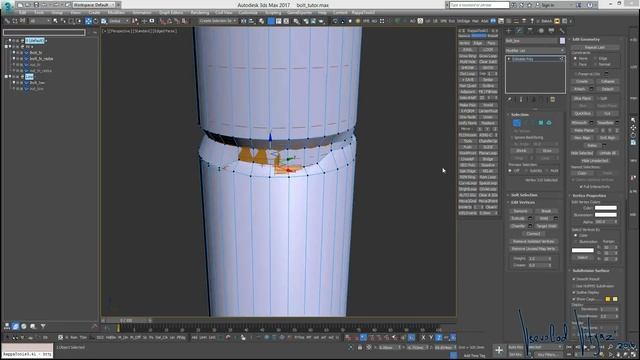Open the Animation menu
The image size is (640, 360).
click(142, 13)
